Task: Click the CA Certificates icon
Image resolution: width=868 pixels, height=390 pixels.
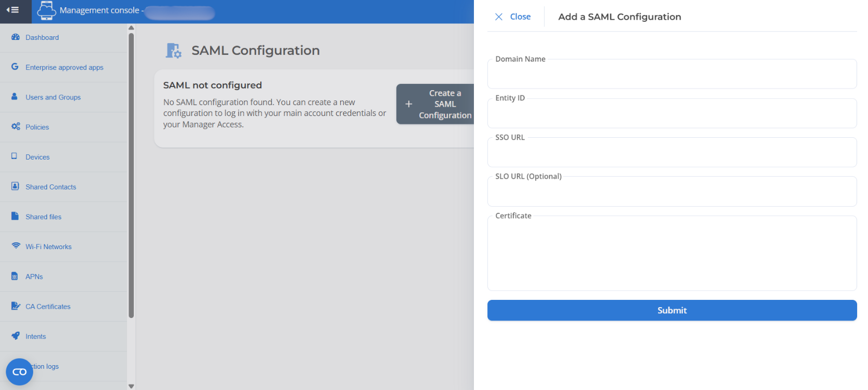Action: (x=16, y=306)
